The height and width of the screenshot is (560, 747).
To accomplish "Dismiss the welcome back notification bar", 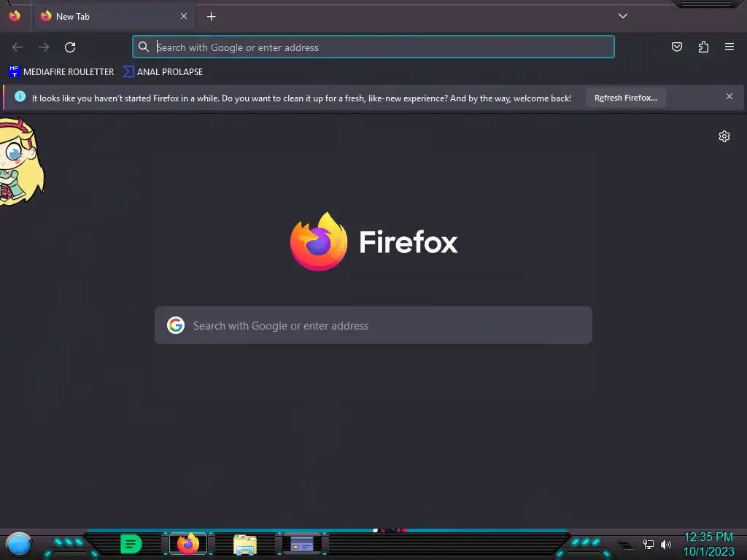I will [729, 97].
